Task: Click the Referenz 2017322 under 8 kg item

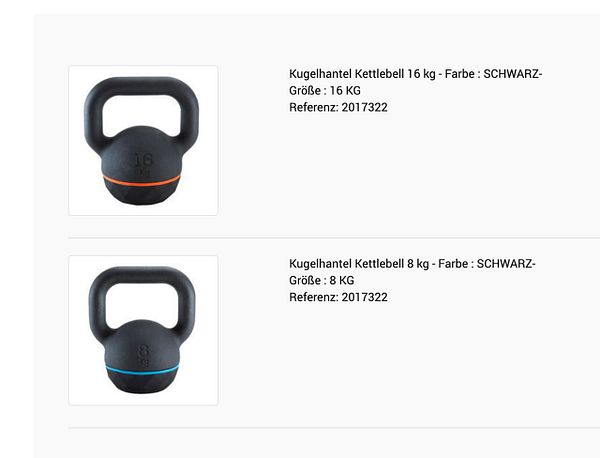Action: (338, 297)
